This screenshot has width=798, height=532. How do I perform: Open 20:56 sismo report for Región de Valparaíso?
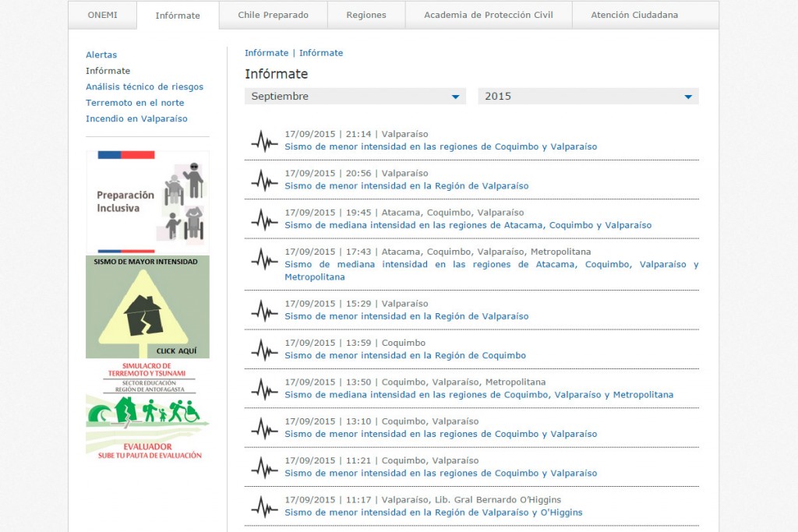point(407,186)
